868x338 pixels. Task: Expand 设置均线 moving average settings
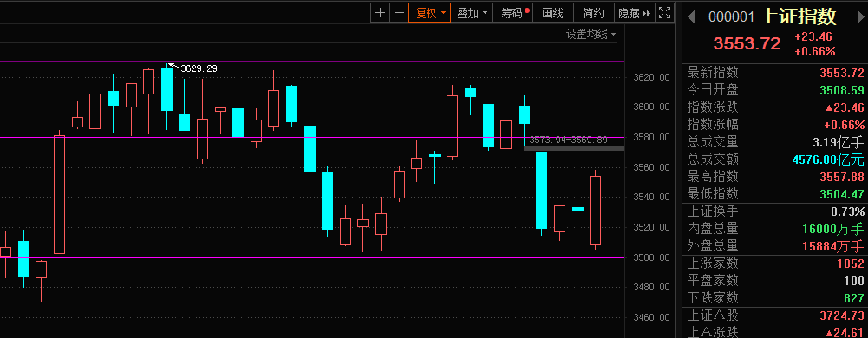point(591,35)
